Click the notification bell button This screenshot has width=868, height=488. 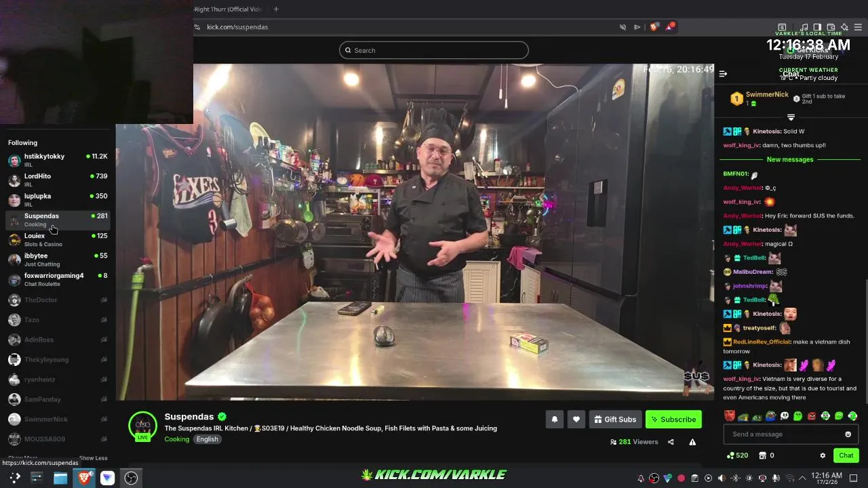(554, 420)
